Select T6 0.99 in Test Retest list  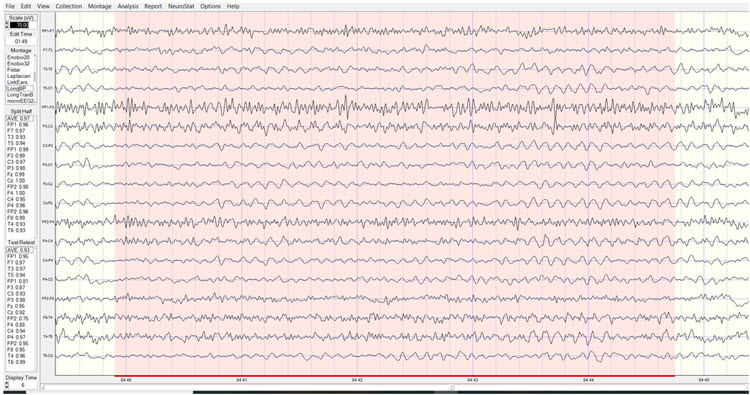click(x=17, y=362)
